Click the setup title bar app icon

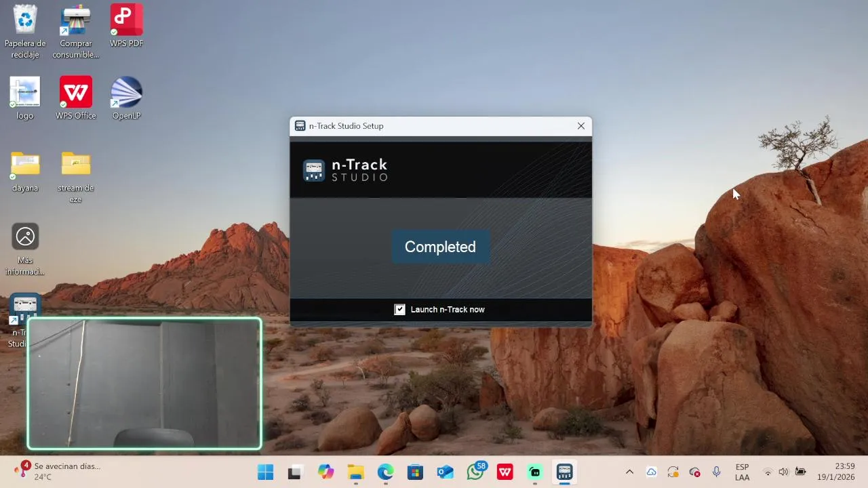(x=300, y=126)
